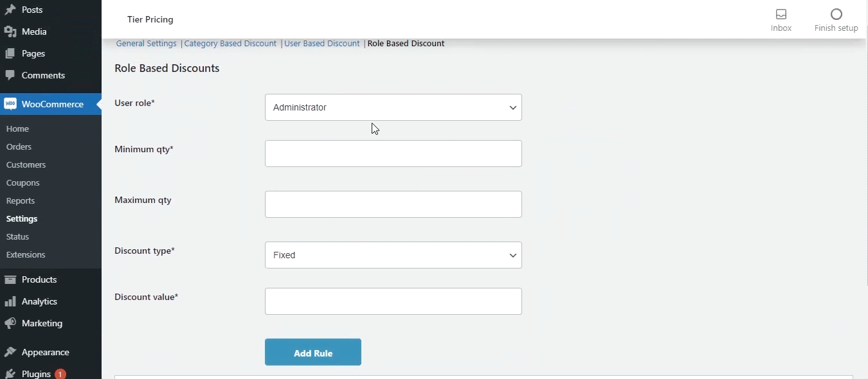
Task: Focus the Minimum qty input field
Action: click(393, 154)
